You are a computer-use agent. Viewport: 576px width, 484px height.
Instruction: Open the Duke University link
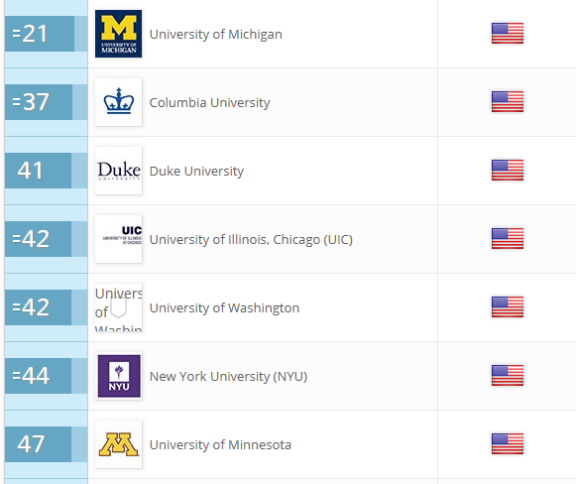tap(197, 171)
